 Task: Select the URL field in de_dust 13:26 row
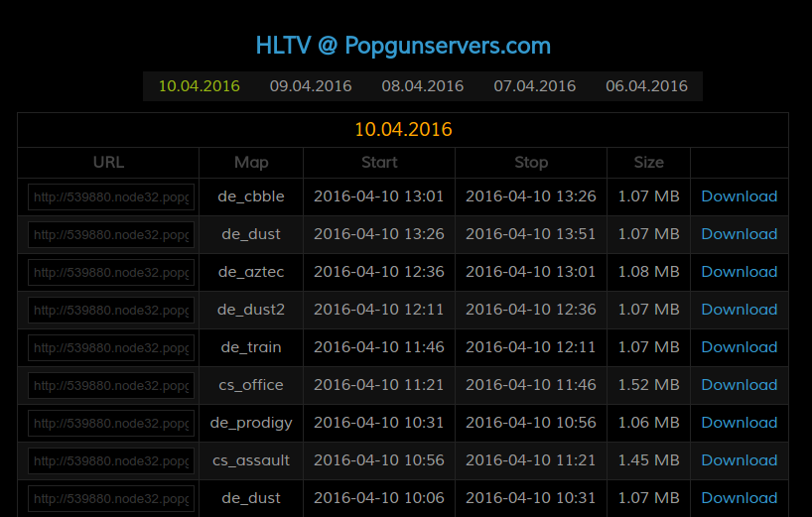click(x=111, y=235)
